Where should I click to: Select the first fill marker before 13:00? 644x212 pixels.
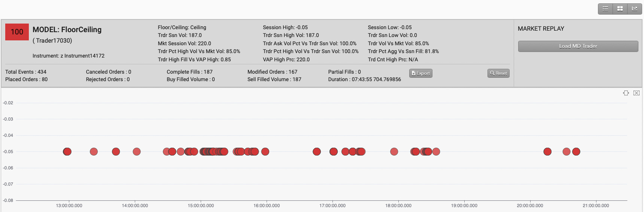click(x=67, y=151)
